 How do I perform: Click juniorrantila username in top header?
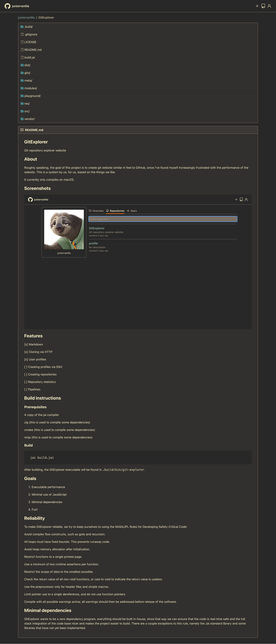point(21,6)
